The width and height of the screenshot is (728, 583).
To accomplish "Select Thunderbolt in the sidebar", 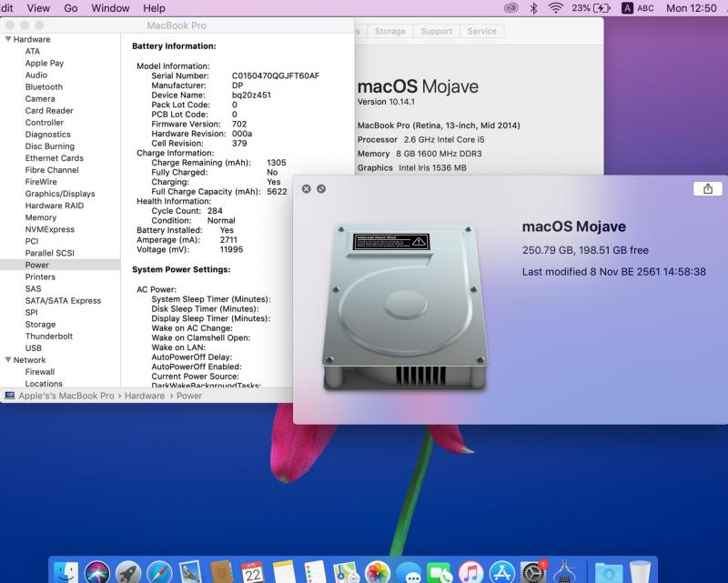I will [47, 337].
